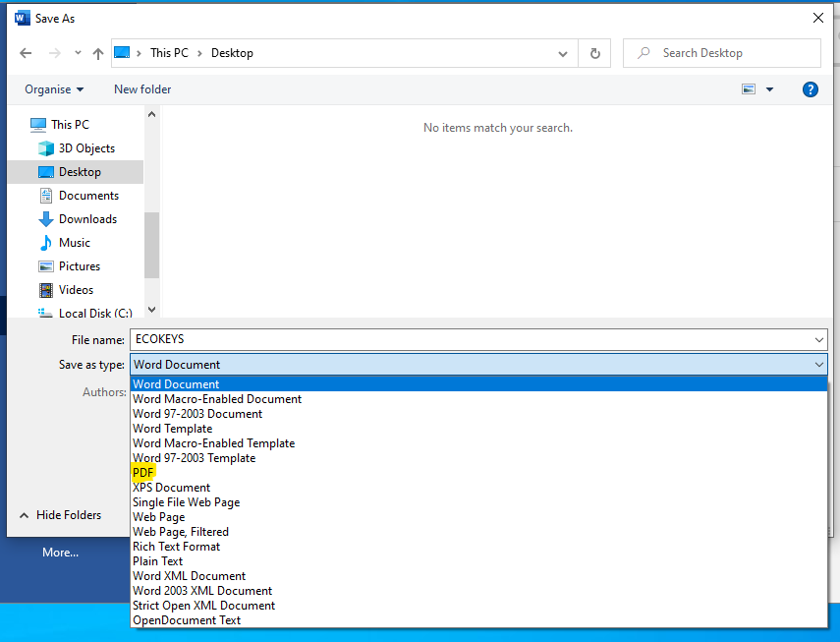Image resolution: width=840 pixels, height=642 pixels.
Task: Select Web Page, Filtered type
Action: (478, 532)
